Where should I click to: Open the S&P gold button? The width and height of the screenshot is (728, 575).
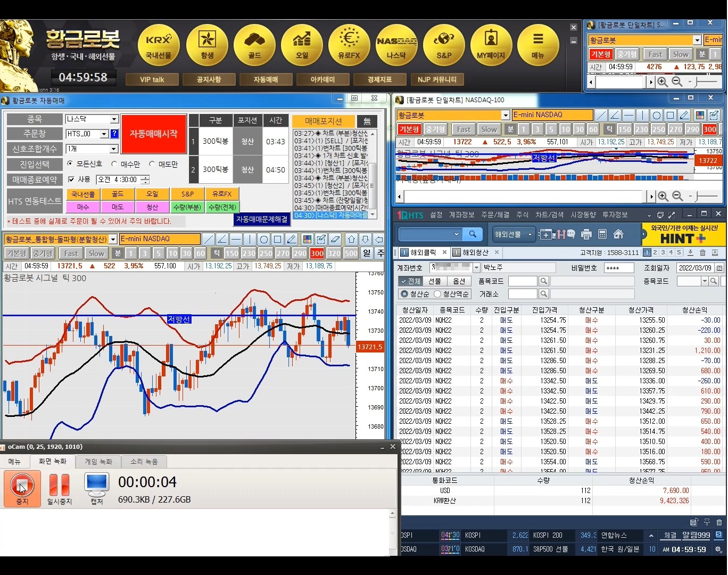pyautogui.click(x=444, y=46)
